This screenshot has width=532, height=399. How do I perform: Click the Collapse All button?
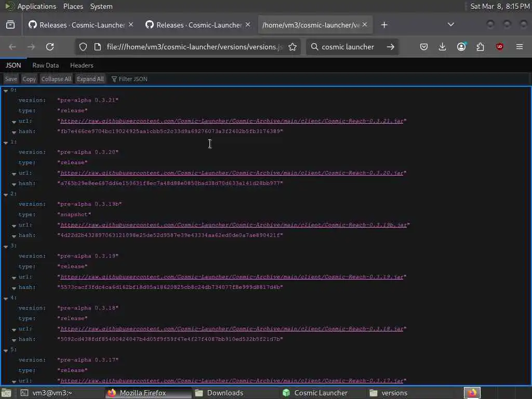coord(56,79)
